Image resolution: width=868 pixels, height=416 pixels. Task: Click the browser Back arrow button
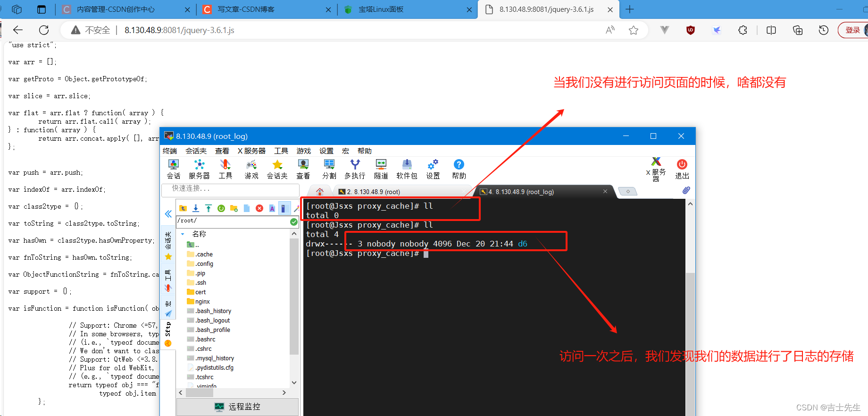(18, 30)
